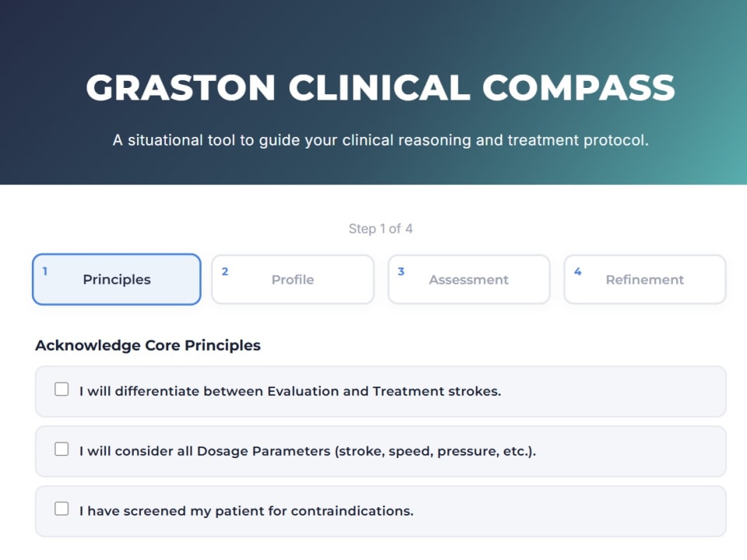
Task: Click the Acknowledge Core Principles heading
Action: click(147, 345)
